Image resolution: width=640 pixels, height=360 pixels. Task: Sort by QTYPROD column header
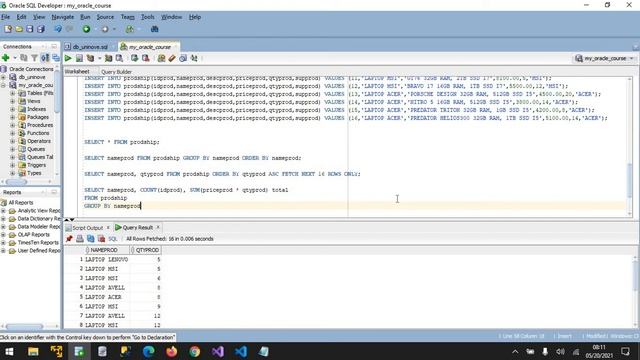click(145, 250)
